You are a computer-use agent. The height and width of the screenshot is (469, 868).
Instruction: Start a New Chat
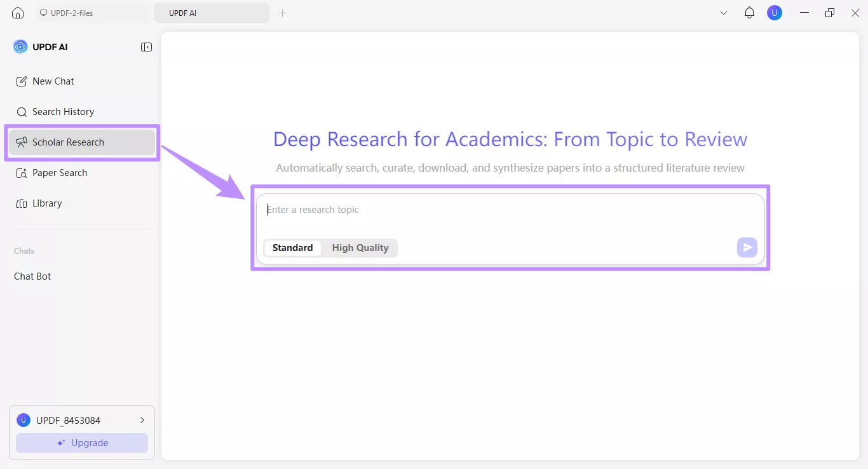(82, 81)
